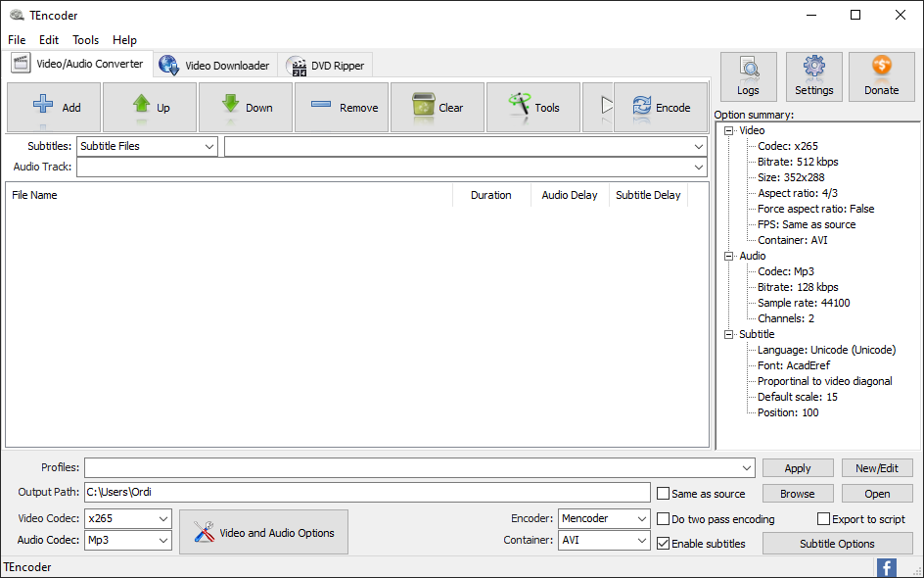The image size is (924, 578).
Task: Click the Output Path input field
Action: (367, 493)
